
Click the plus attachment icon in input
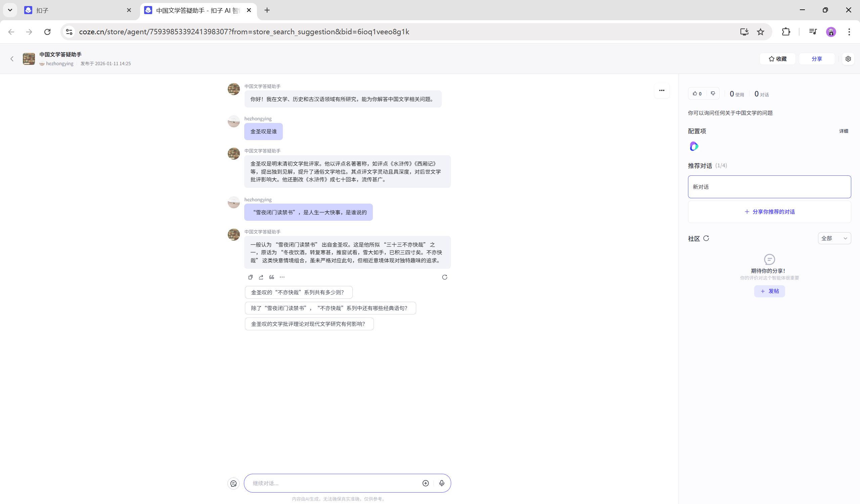425,483
